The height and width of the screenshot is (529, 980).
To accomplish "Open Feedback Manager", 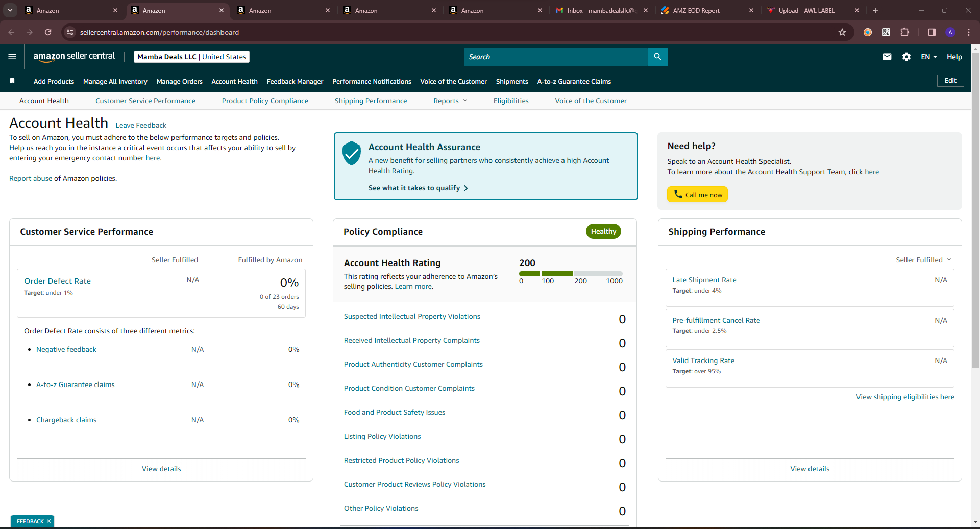I will pyautogui.click(x=295, y=81).
